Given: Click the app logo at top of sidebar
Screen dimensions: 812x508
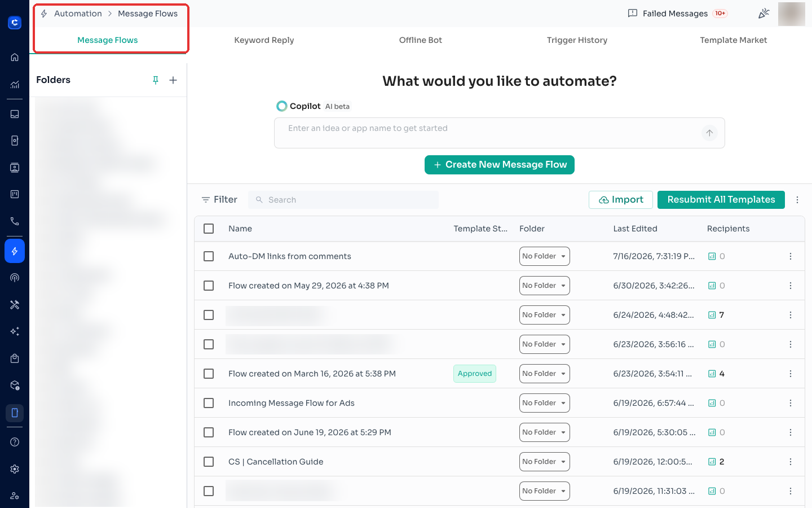Looking at the screenshot, I should (15, 23).
